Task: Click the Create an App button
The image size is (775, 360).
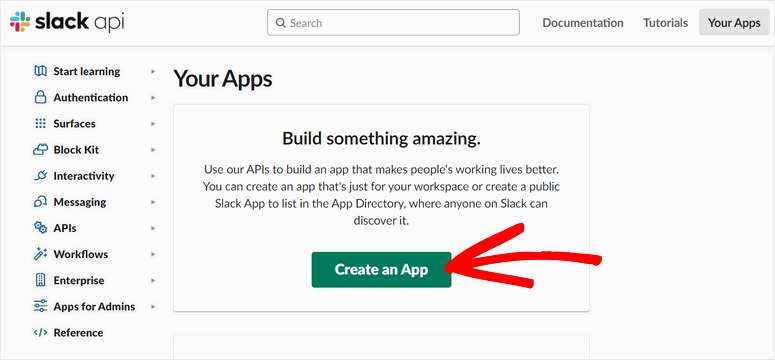Action: pos(381,270)
